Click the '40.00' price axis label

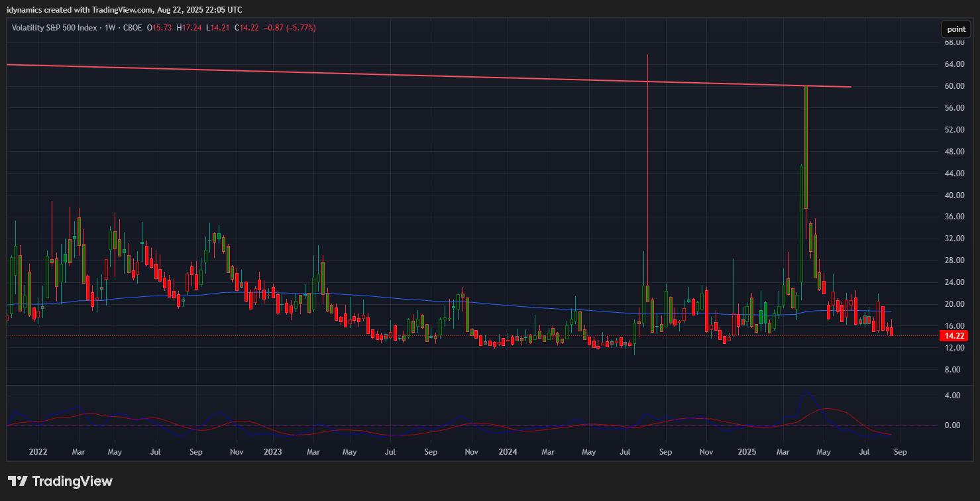coord(953,195)
